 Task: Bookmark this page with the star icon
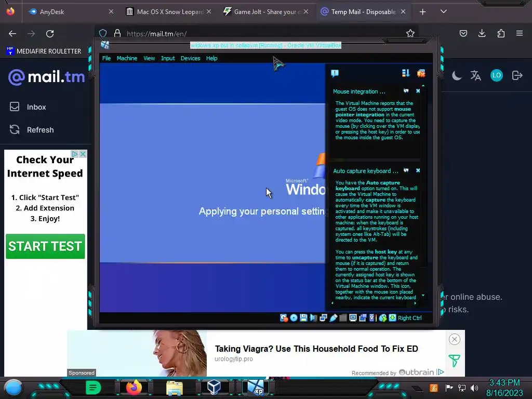tap(410, 33)
